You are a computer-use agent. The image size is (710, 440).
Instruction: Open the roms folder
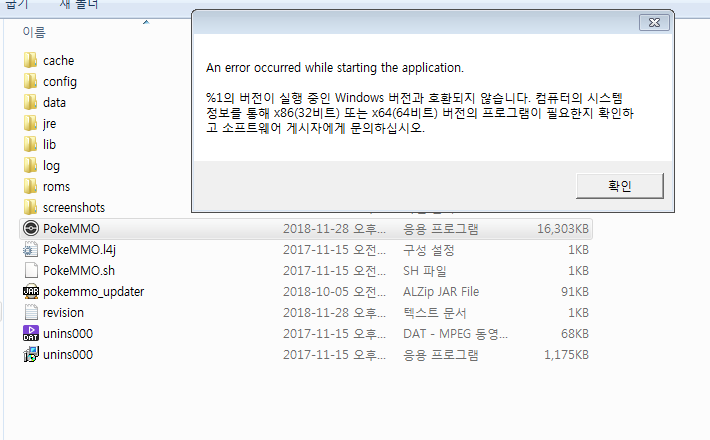pyautogui.click(x=56, y=187)
